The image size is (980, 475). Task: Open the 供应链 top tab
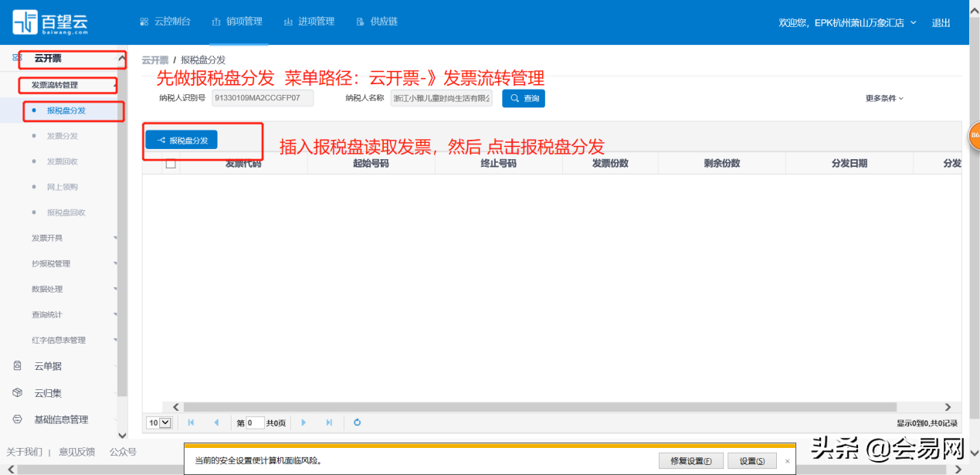pos(377,22)
